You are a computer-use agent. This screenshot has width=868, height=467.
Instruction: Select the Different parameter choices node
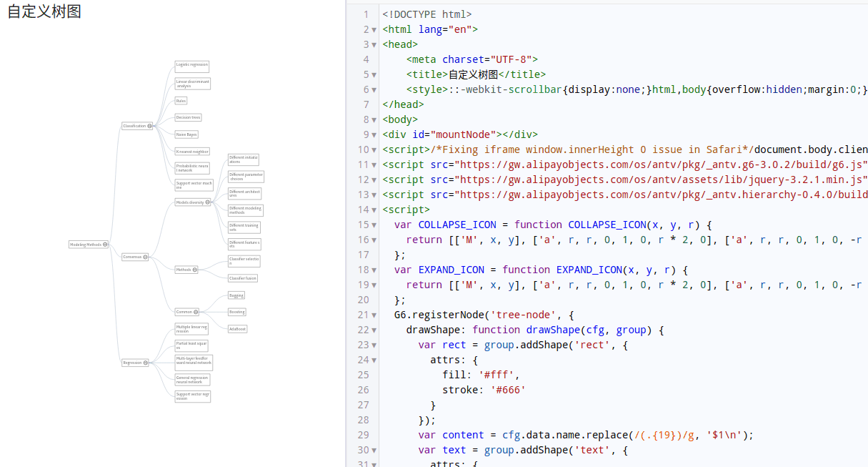(246, 177)
